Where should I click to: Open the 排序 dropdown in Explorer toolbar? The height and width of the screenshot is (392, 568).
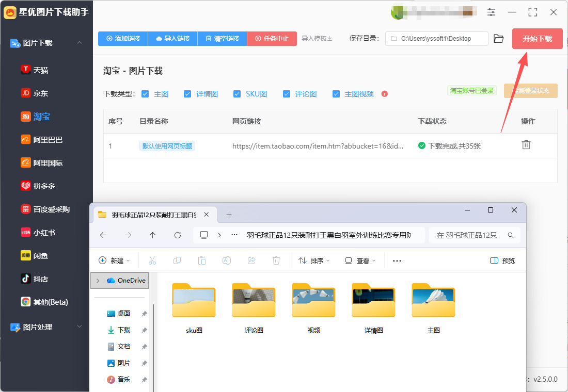click(314, 261)
